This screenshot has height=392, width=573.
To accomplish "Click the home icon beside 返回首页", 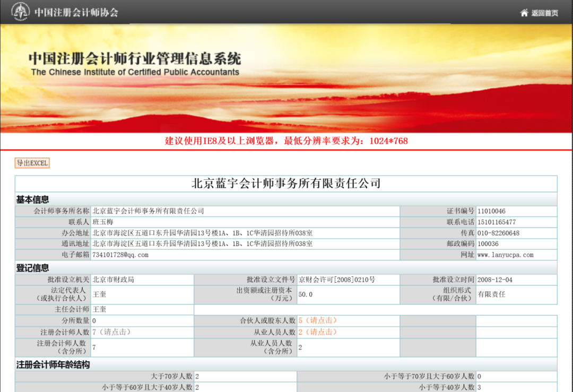I will pyautogui.click(x=524, y=13).
